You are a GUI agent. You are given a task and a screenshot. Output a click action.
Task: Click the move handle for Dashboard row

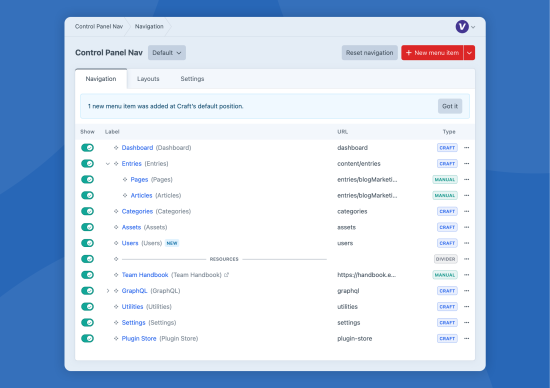tap(116, 148)
